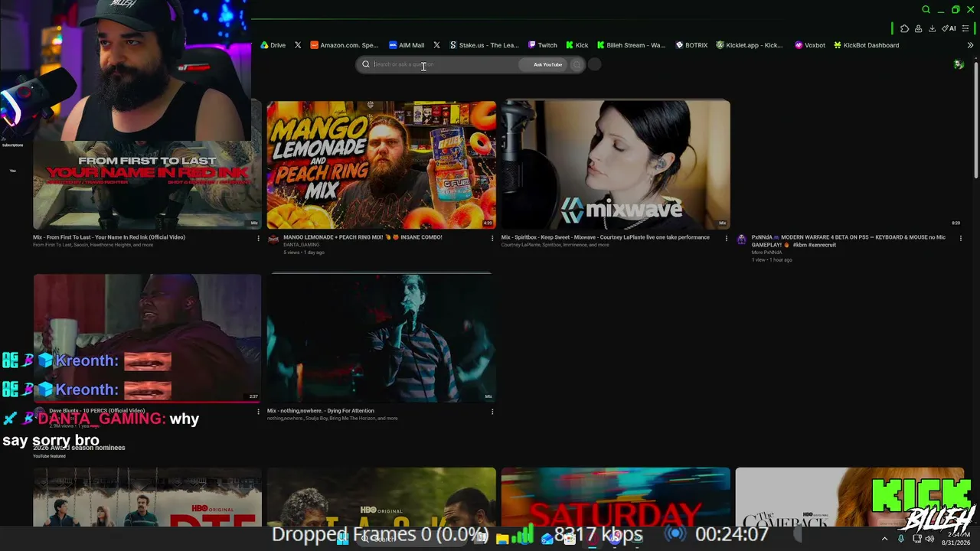Image resolution: width=980 pixels, height=551 pixels.
Task: Play the Spiritbox Mixwave video thumbnail
Action: tap(616, 165)
